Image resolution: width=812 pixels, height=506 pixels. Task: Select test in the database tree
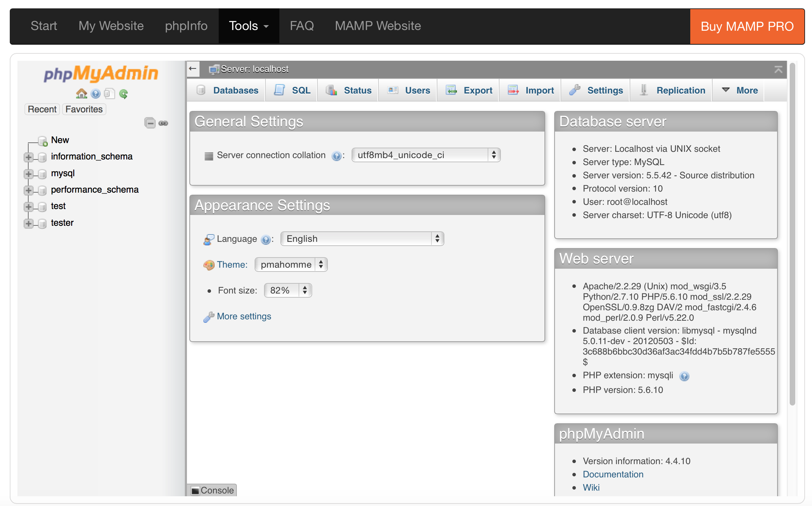click(58, 206)
